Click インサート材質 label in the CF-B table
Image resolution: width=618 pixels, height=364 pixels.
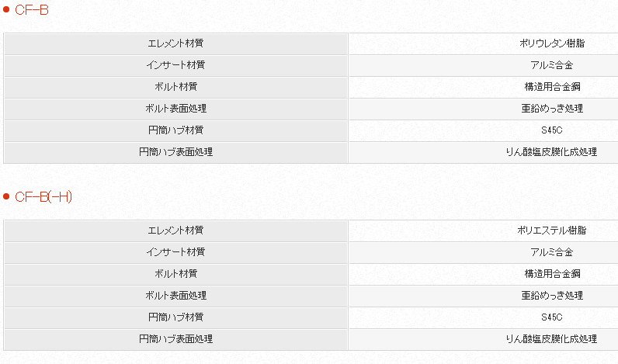click(175, 65)
